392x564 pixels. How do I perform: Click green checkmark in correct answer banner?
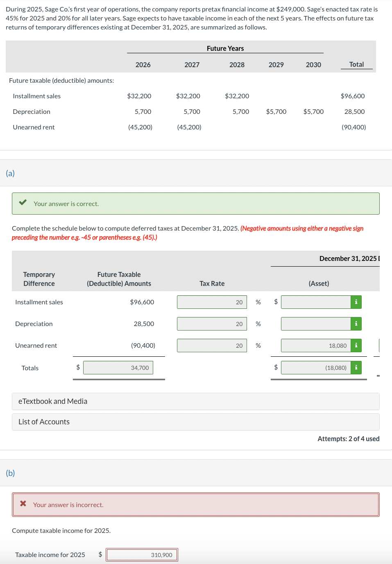tap(23, 202)
